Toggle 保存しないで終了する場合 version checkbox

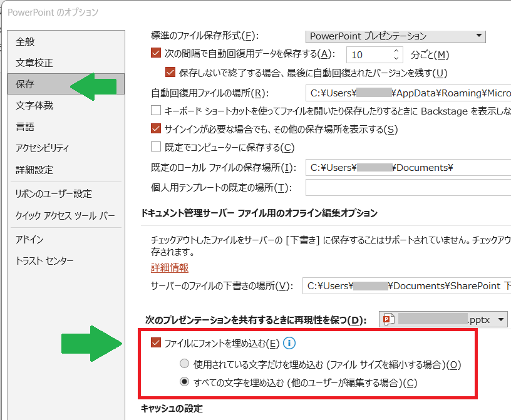pos(170,72)
